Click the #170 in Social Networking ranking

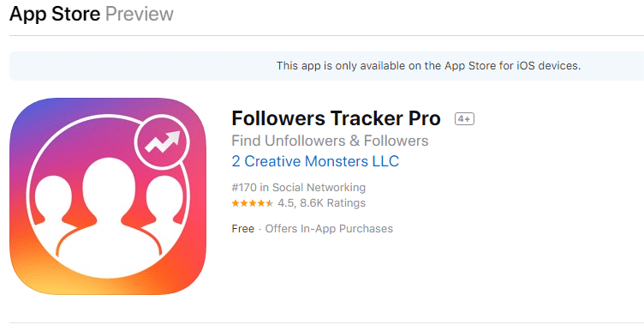click(299, 187)
